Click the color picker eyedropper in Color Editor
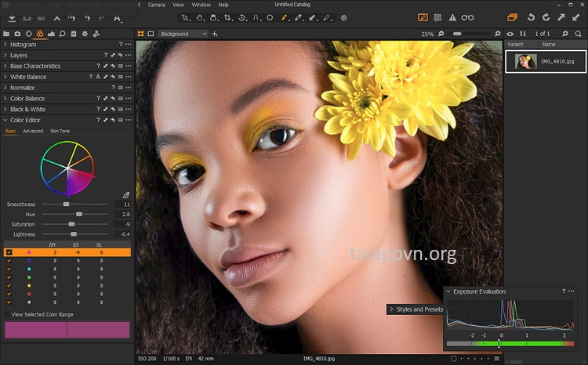588x365 pixels. pyautogui.click(x=126, y=195)
